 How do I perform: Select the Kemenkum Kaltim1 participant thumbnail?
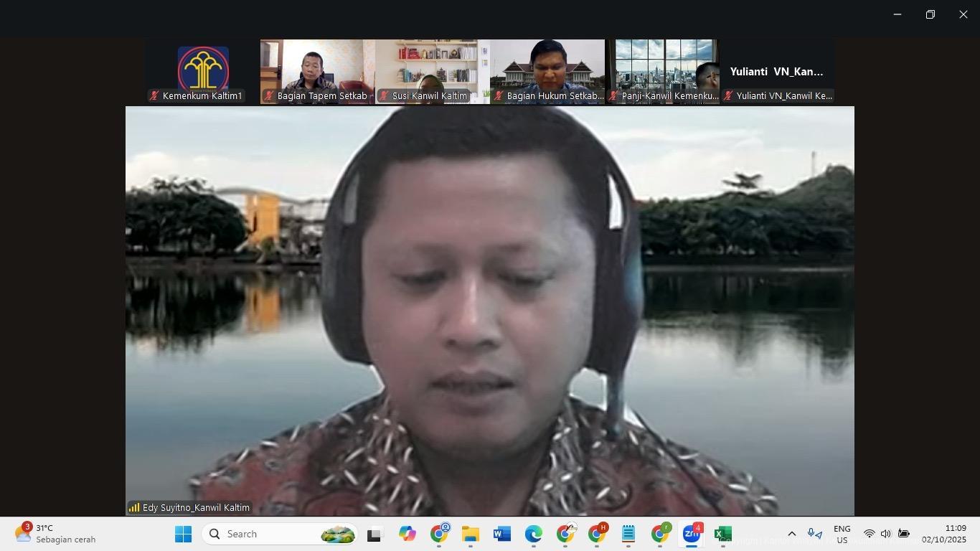coord(203,72)
